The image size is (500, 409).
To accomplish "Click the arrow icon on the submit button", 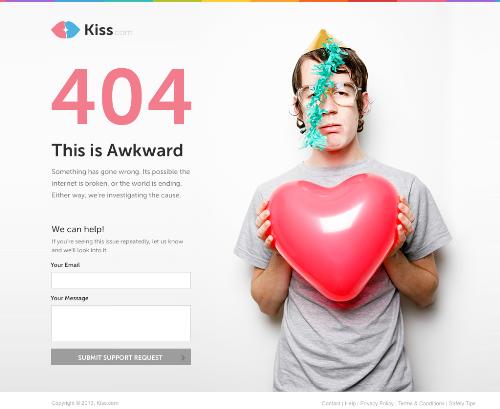I will pos(183,357).
